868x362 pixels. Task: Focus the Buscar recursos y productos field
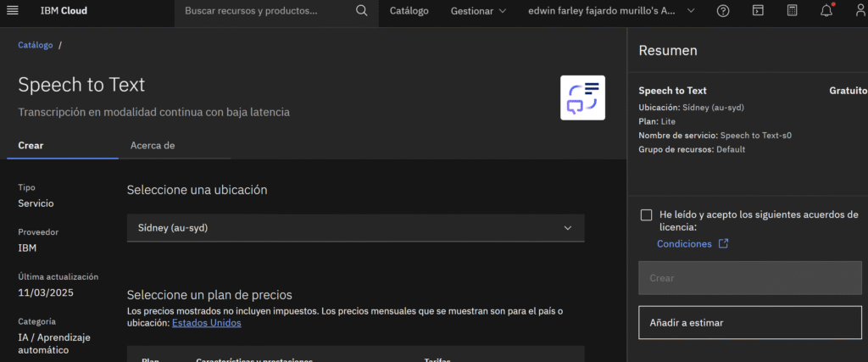(x=263, y=11)
